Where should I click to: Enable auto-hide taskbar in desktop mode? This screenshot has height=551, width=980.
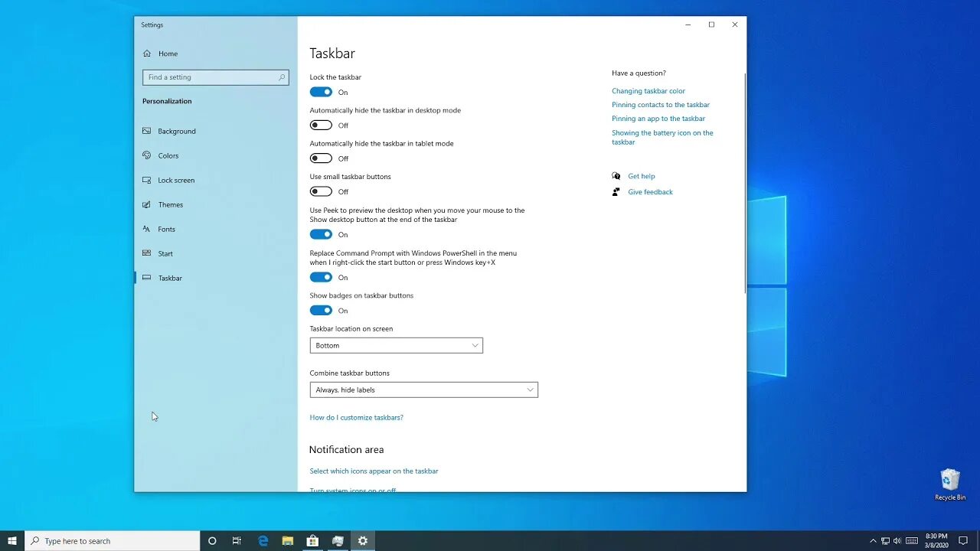point(321,125)
